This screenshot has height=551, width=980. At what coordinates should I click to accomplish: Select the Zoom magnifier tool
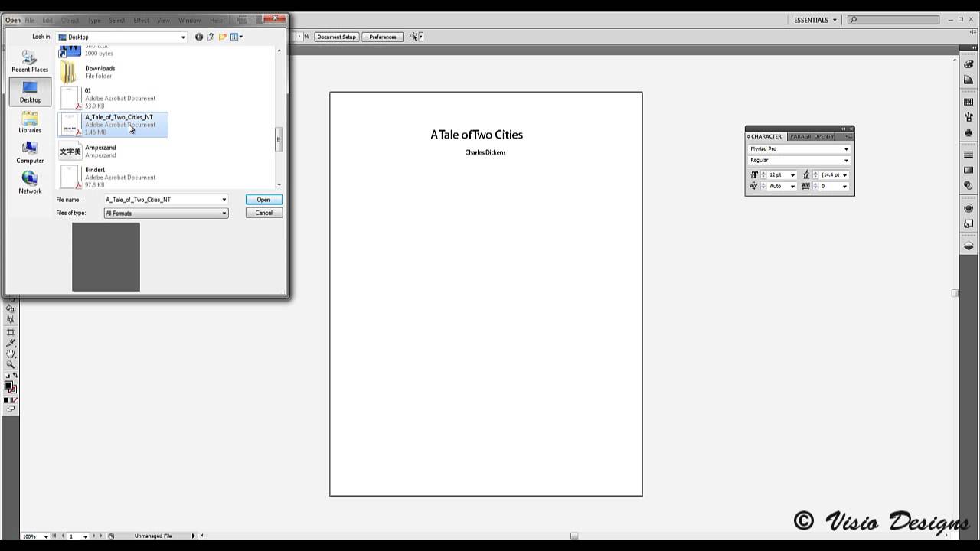click(11, 364)
